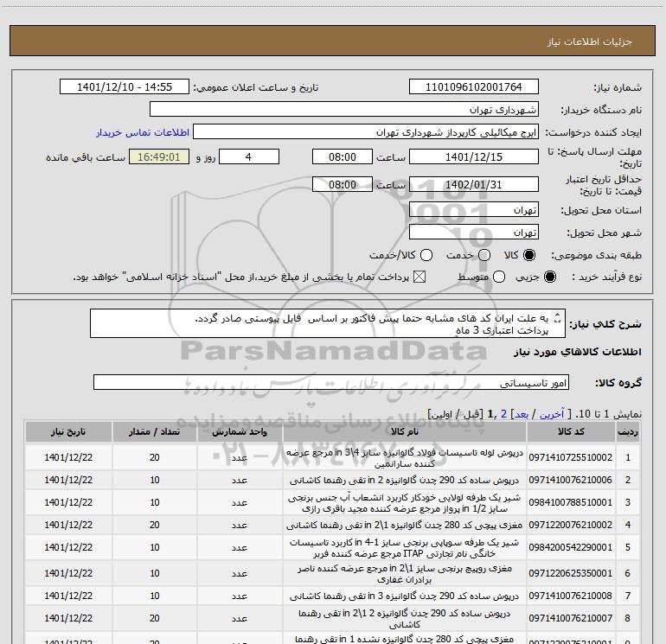Viewport: 666px width, 644px height.
Task: Click the remaining time field 16:49:01
Action: tap(159, 156)
